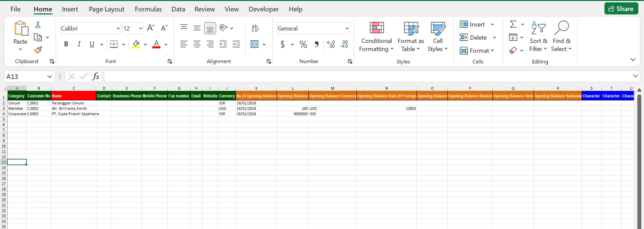Image resolution: width=644 pixels, height=229 pixels.
Task: Align text right
Action: (x=210, y=44)
